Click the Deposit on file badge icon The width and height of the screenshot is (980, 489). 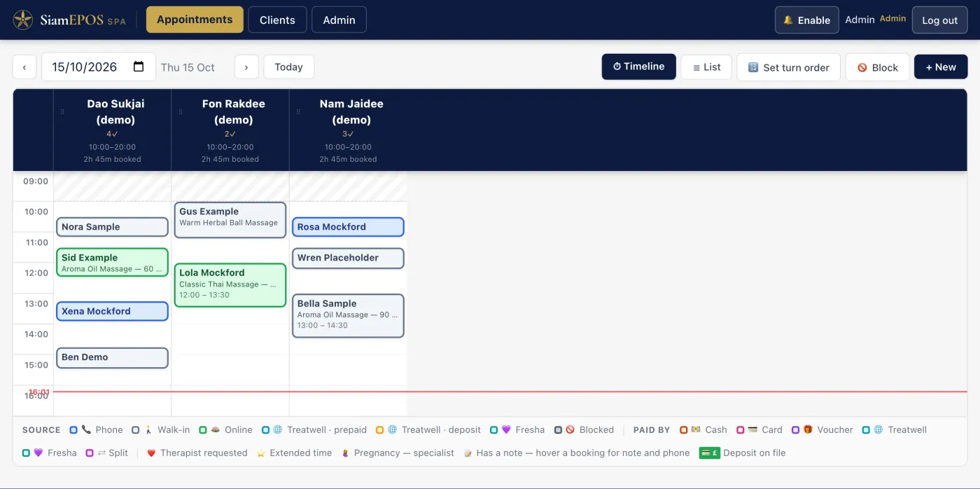709,453
